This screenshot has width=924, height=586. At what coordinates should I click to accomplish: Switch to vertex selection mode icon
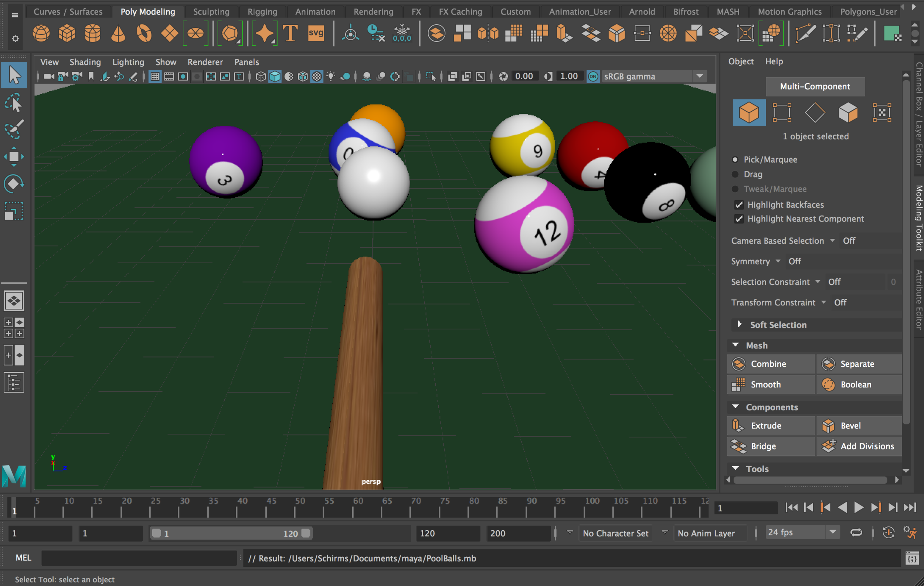coord(782,112)
